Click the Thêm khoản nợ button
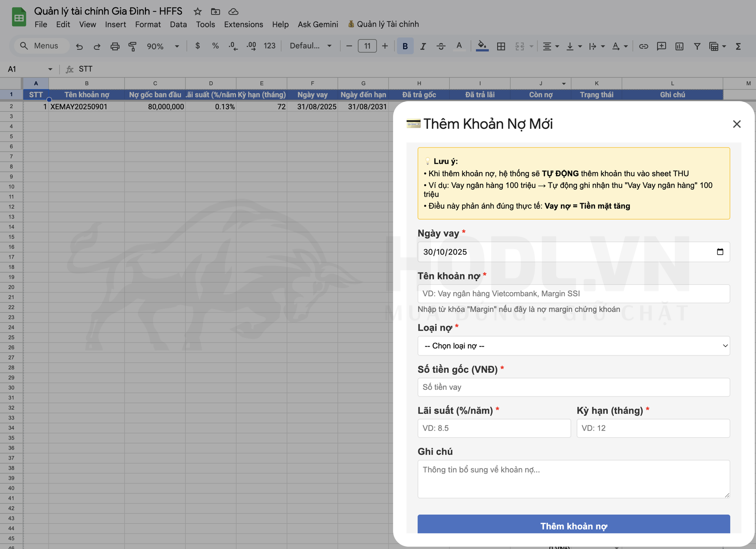Viewport: 756px width, 549px height. coord(573,526)
